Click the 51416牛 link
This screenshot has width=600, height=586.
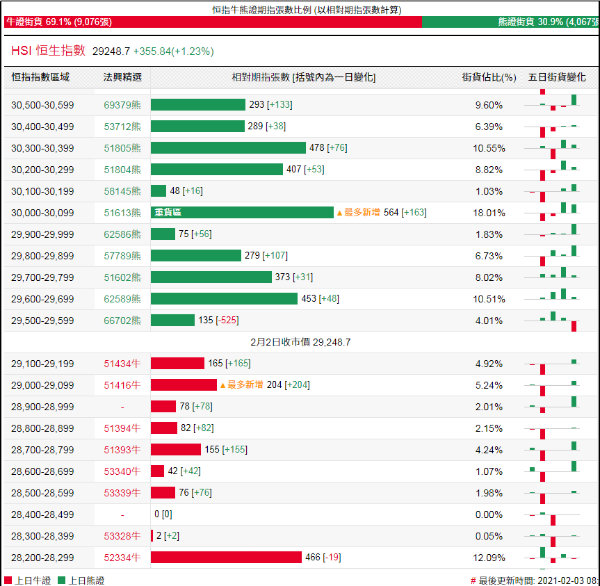[x=122, y=385]
